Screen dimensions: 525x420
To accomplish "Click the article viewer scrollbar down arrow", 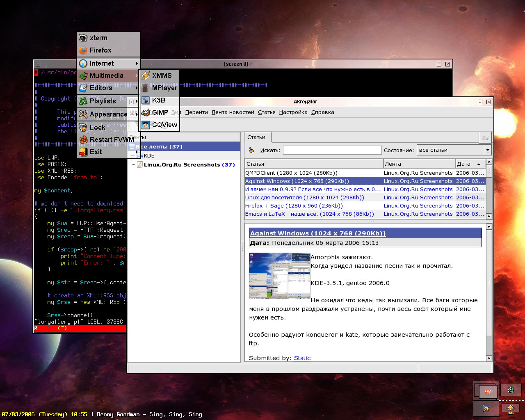I will 489,358.
